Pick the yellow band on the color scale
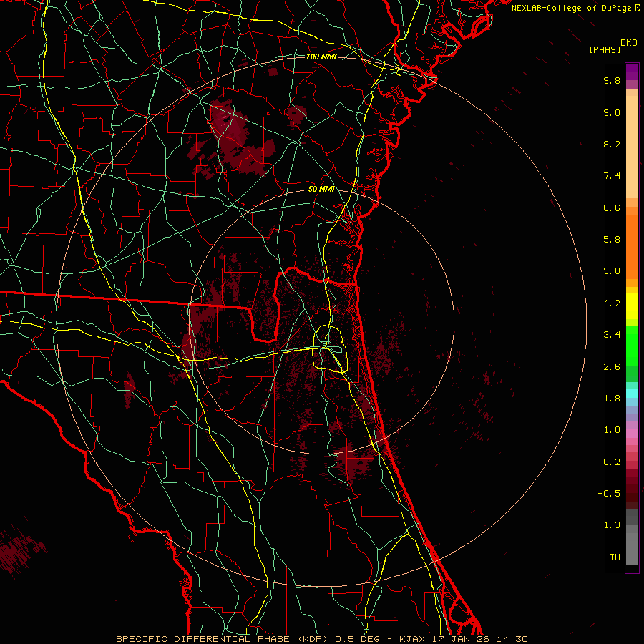644x644 pixels. tap(632, 306)
